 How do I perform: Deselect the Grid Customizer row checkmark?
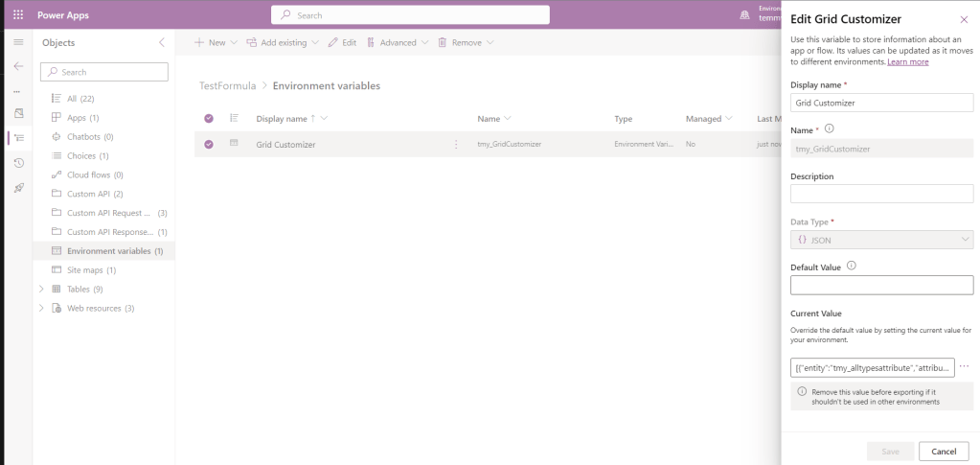[209, 144]
